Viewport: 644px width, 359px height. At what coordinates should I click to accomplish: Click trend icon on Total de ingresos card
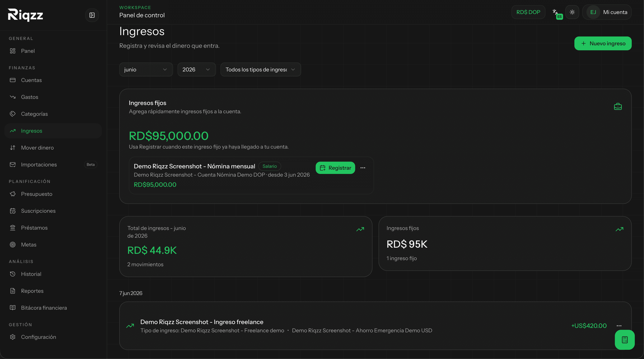click(x=360, y=229)
